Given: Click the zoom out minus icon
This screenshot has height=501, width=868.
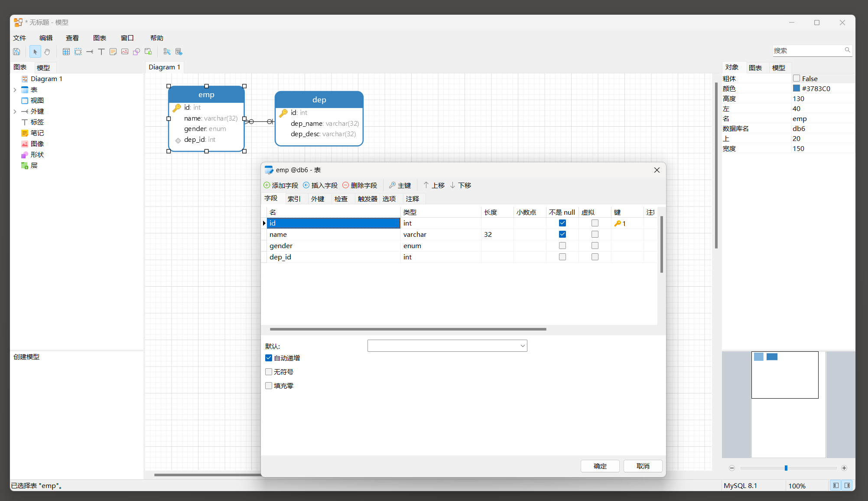Looking at the screenshot, I should tap(732, 468).
